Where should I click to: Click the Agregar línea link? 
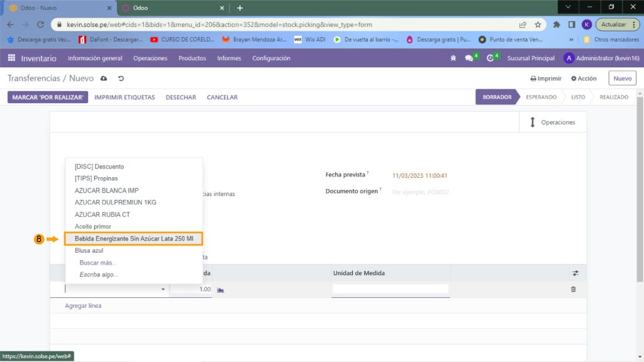(x=83, y=306)
